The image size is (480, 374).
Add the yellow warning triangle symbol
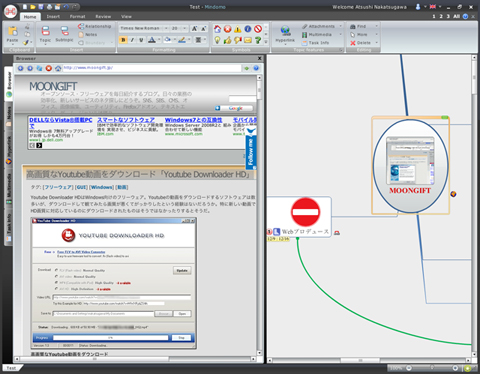[x=238, y=29]
